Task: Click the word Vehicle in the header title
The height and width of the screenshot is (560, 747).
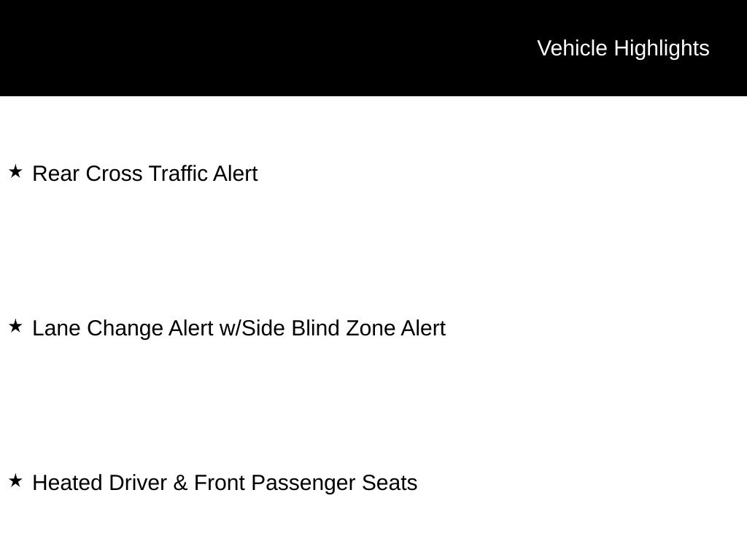Action: (x=572, y=48)
